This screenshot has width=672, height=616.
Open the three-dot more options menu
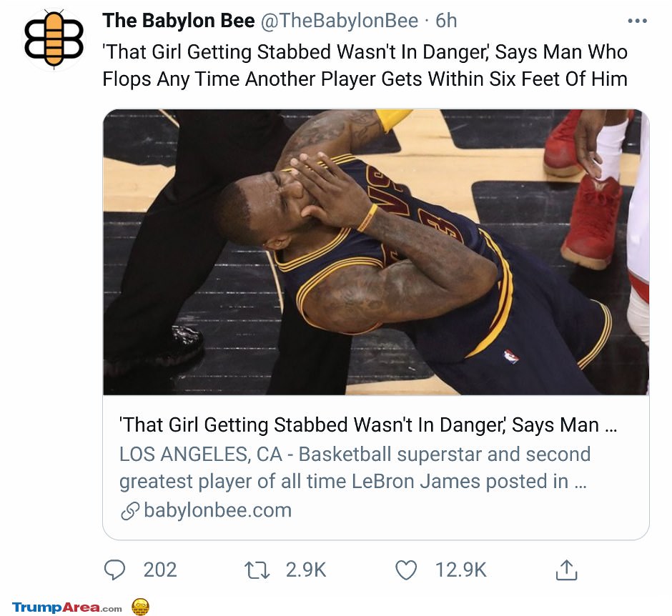click(637, 21)
